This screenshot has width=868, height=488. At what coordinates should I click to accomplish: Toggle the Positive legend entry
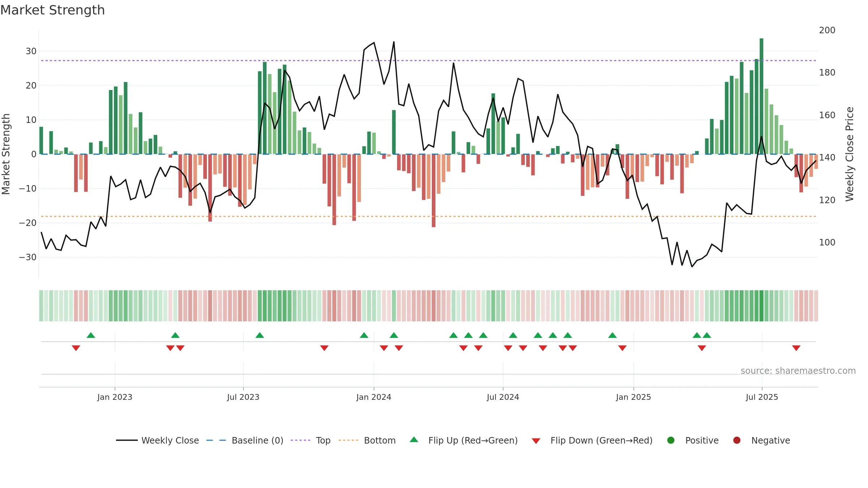point(693,440)
